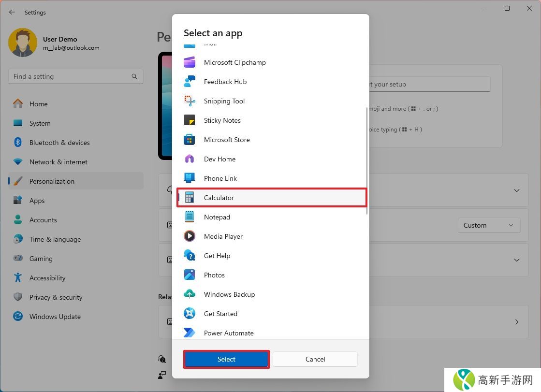This screenshot has width=541, height=392.
Task: Click the Notepad list entry
Action: pyautogui.click(x=217, y=217)
